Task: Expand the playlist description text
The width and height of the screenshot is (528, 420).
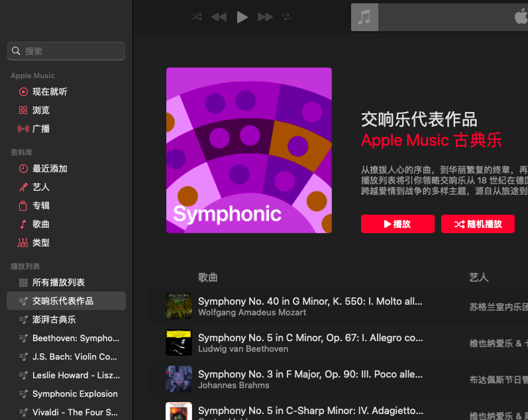Action: tap(444, 181)
